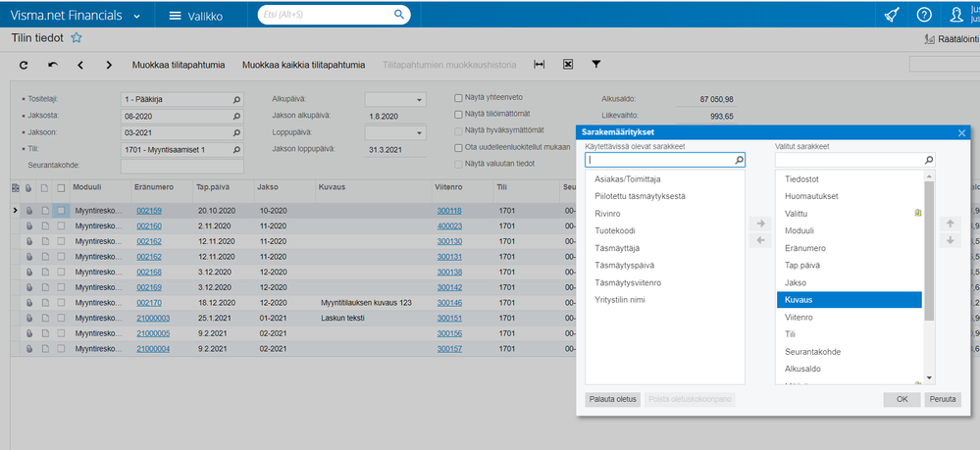The image size is (980, 450).
Task: Click the refresh icon in toolbar
Action: pyautogui.click(x=24, y=65)
